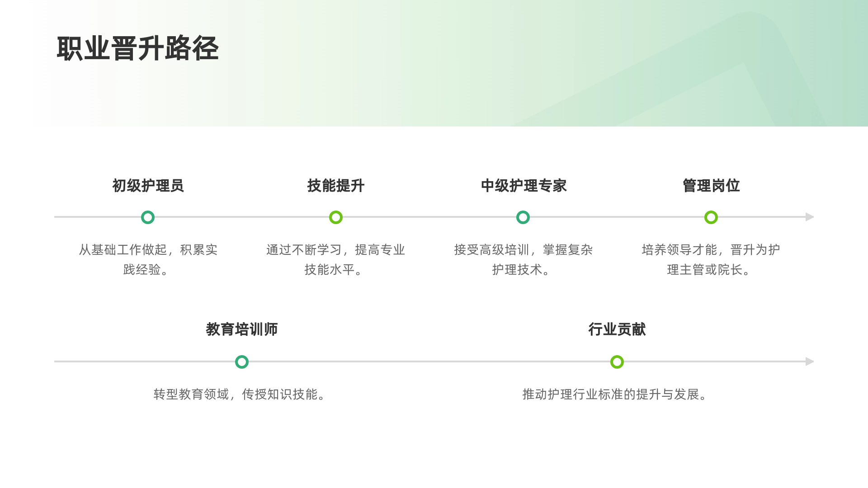Click the 管理岗位 timeline circle marker

click(711, 217)
